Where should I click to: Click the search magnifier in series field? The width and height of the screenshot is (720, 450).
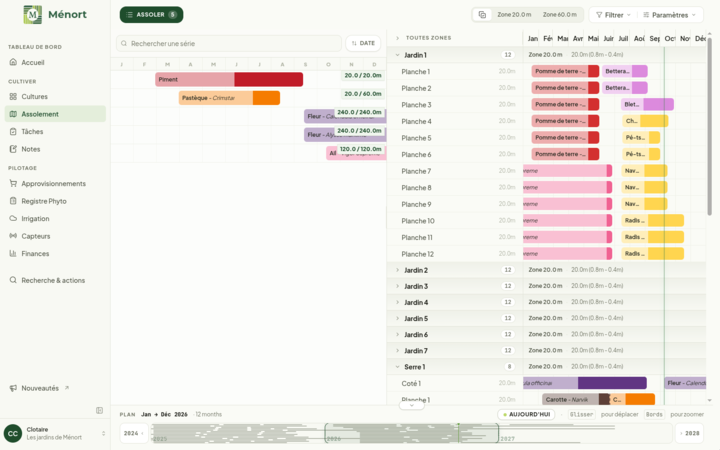coord(124,43)
